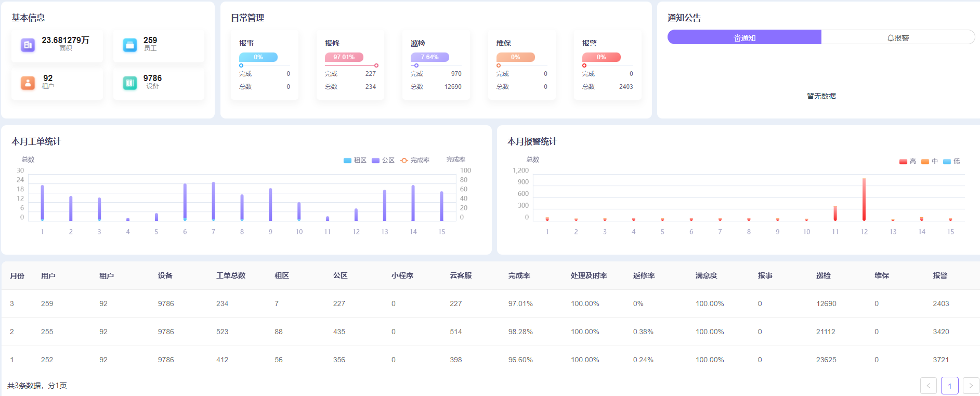
Task: Click the orange tenant (租户) person icon
Action: click(x=28, y=83)
